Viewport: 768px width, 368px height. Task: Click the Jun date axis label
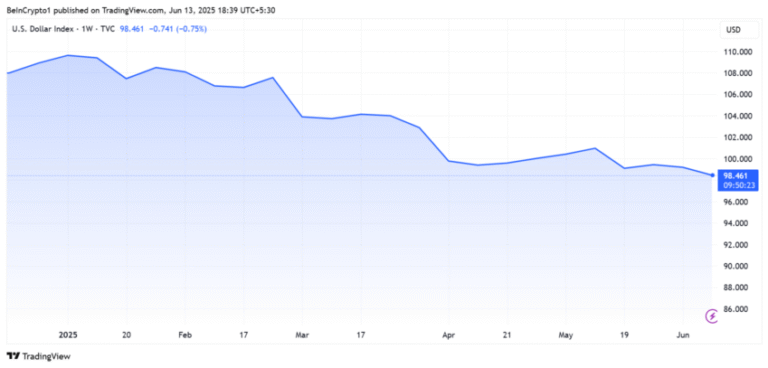683,335
